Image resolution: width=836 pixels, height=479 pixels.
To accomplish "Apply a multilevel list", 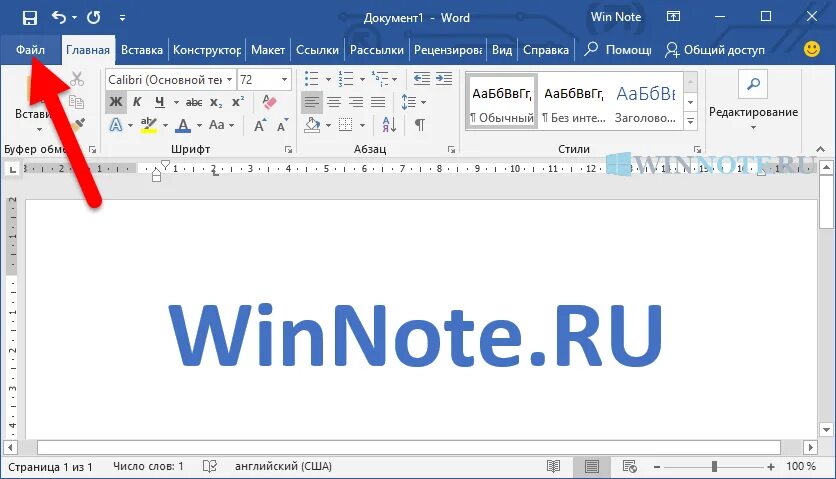I will [380, 79].
